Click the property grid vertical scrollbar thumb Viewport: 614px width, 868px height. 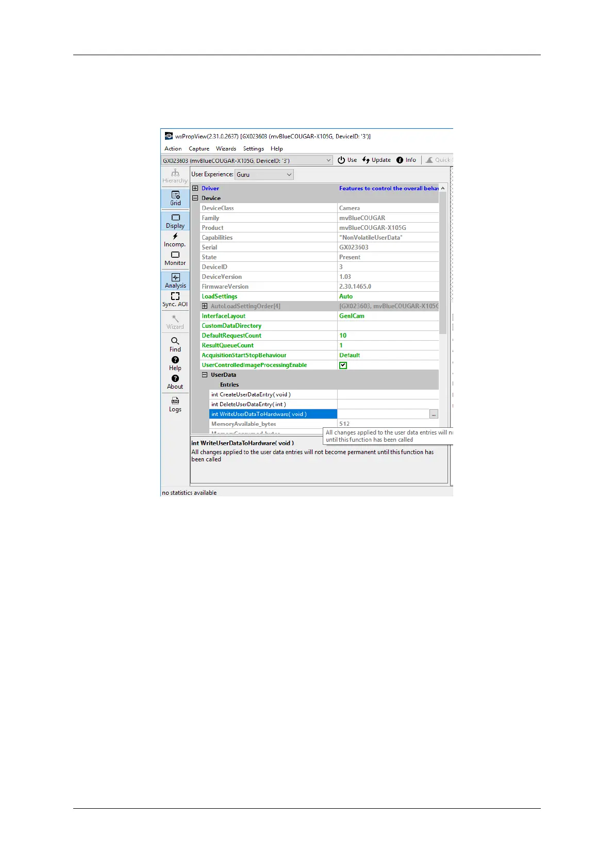(443, 263)
